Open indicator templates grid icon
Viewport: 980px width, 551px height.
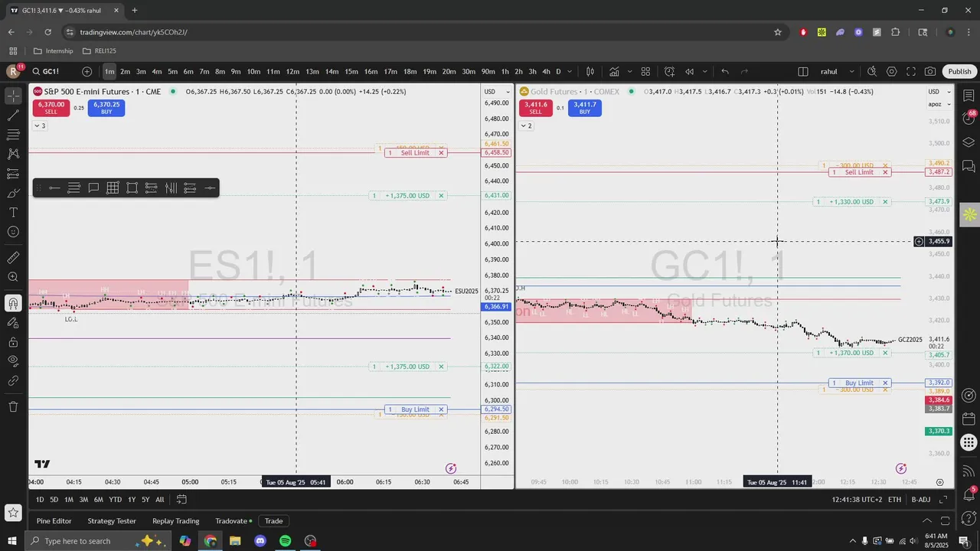click(x=645, y=71)
